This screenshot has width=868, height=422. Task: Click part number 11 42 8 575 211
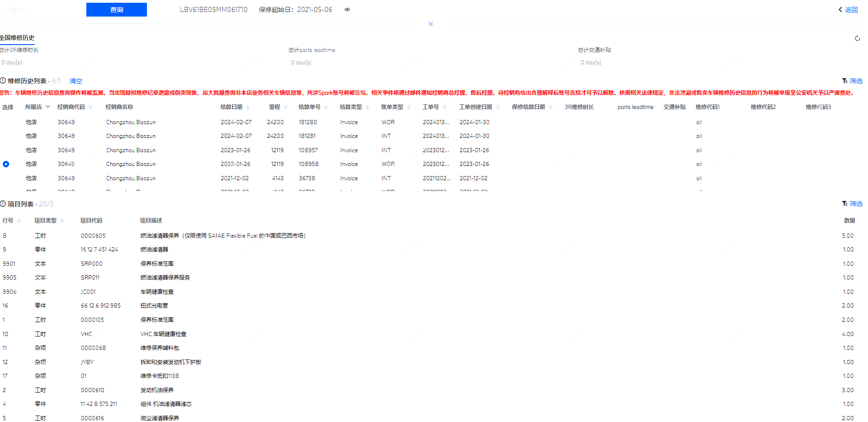pyautogui.click(x=99, y=404)
